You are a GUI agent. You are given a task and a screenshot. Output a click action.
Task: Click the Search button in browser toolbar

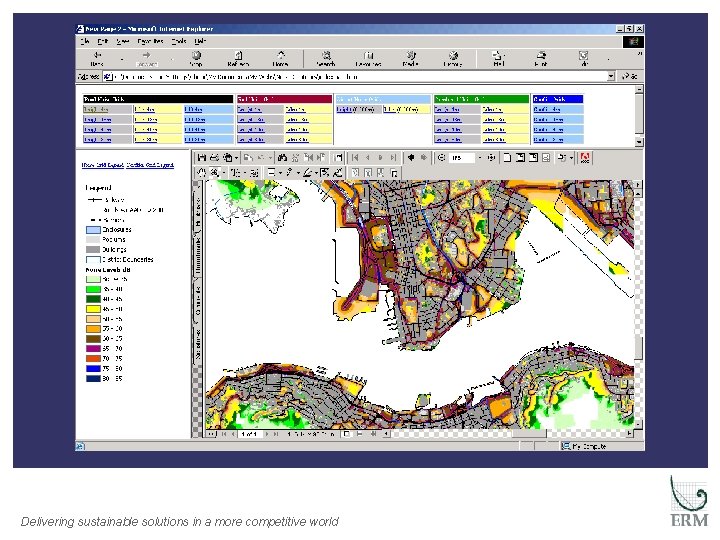(324, 57)
